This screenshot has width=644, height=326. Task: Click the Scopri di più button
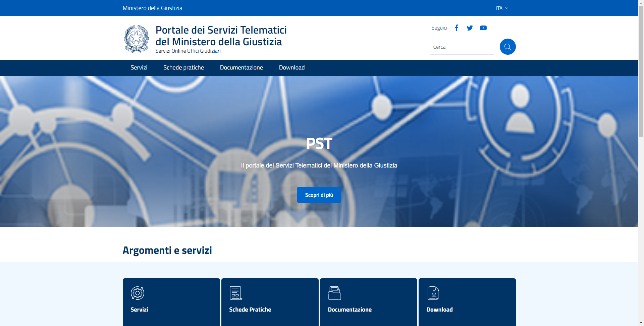(x=319, y=195)
